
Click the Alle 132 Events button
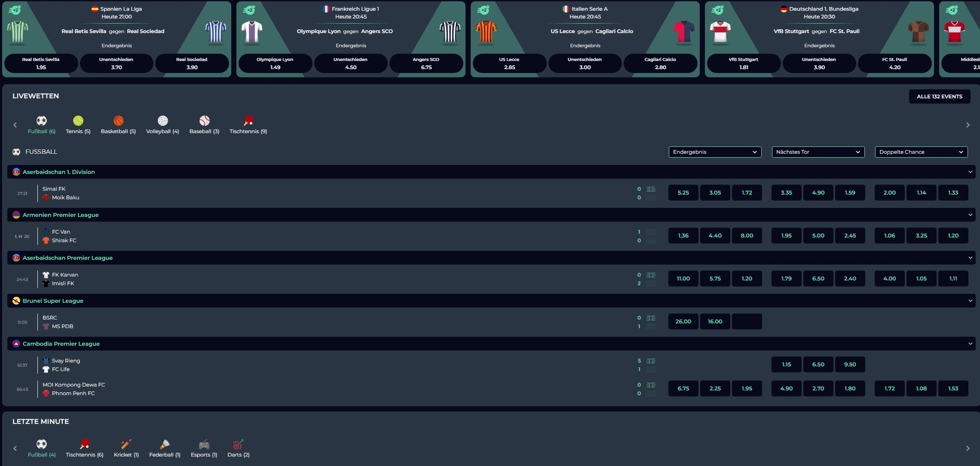[x=939, y=97]
